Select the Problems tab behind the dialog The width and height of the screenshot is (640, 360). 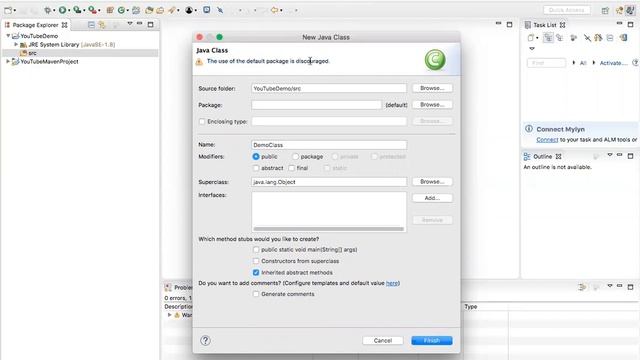(178, 287)
